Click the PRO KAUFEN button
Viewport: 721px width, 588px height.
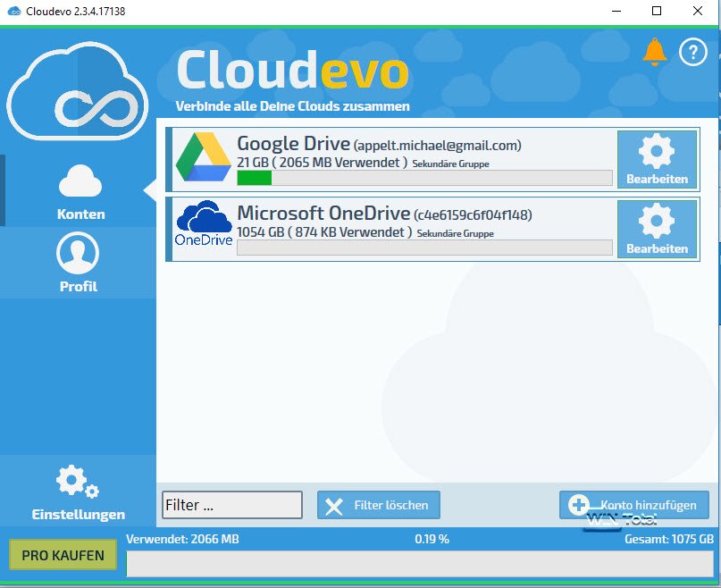63,555
